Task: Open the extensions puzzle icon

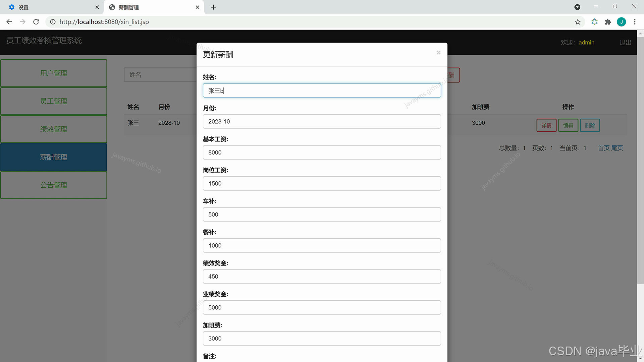Action: coord(608,22)
